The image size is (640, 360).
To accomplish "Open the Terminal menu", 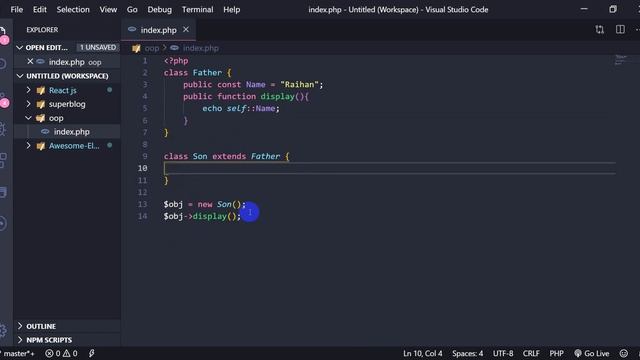I will pos(198,9).
